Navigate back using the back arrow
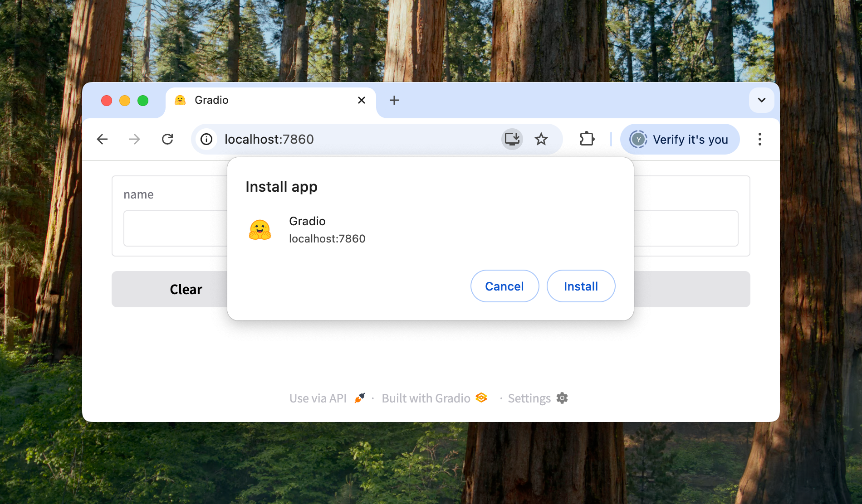The height and width of the screenshot is (504, 862). [x=102, y=139]
